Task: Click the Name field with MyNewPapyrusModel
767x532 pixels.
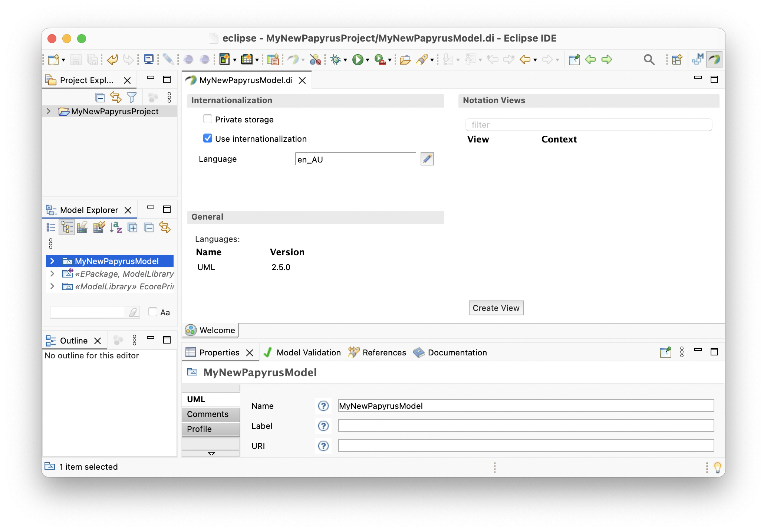Action: pyautogui.click(x=526, y=406)
